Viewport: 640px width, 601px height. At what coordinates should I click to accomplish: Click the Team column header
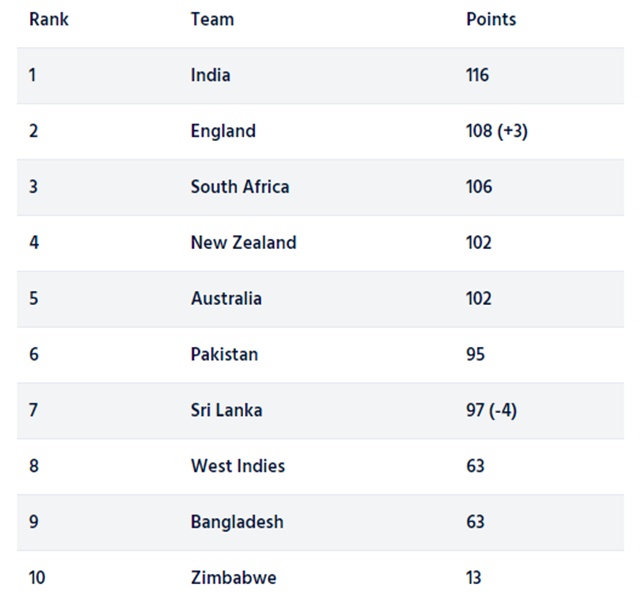212,19
